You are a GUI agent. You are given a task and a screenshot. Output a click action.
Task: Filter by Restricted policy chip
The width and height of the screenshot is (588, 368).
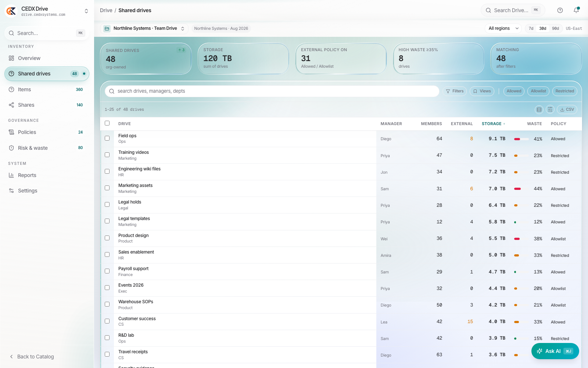click(565, 91)
